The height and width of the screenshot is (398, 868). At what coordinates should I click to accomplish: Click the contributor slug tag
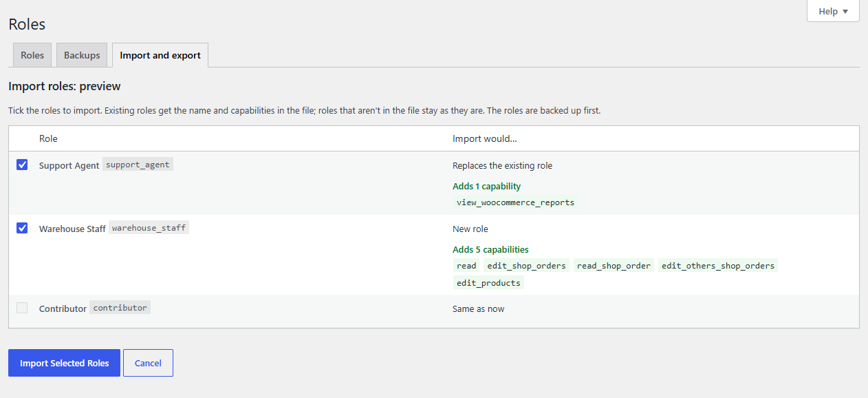click(120, 307)
